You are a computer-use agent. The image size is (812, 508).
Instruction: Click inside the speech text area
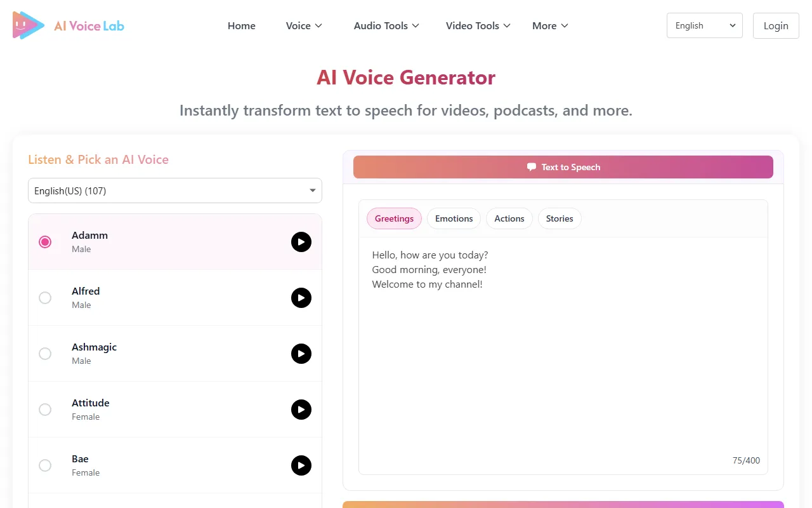[x=563, y=356]
